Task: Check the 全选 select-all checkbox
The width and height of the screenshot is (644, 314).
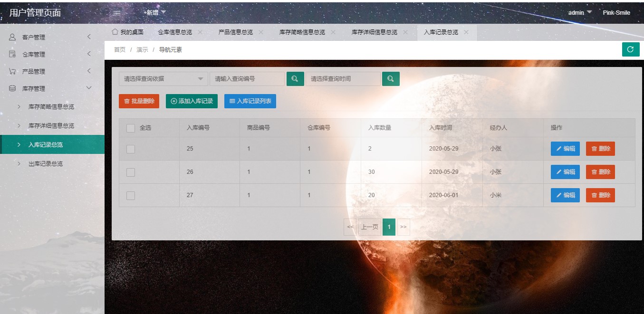Action: [131, 127]
